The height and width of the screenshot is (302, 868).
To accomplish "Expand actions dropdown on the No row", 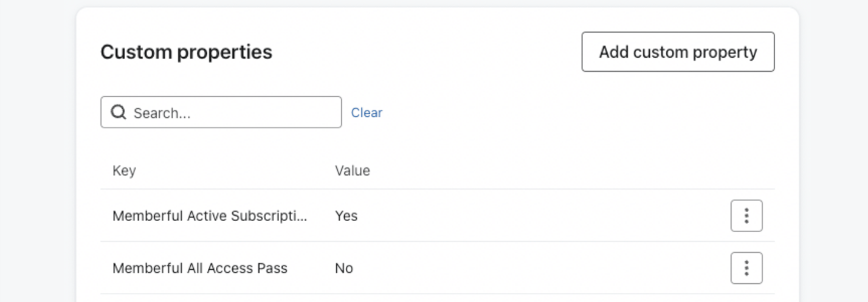I will 746,268.
